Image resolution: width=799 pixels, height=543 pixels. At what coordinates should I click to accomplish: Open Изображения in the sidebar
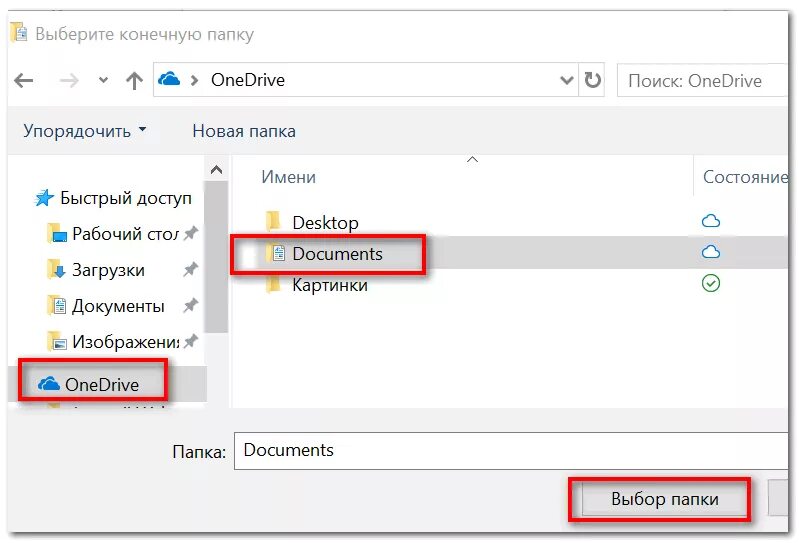(x=125, y=342)
